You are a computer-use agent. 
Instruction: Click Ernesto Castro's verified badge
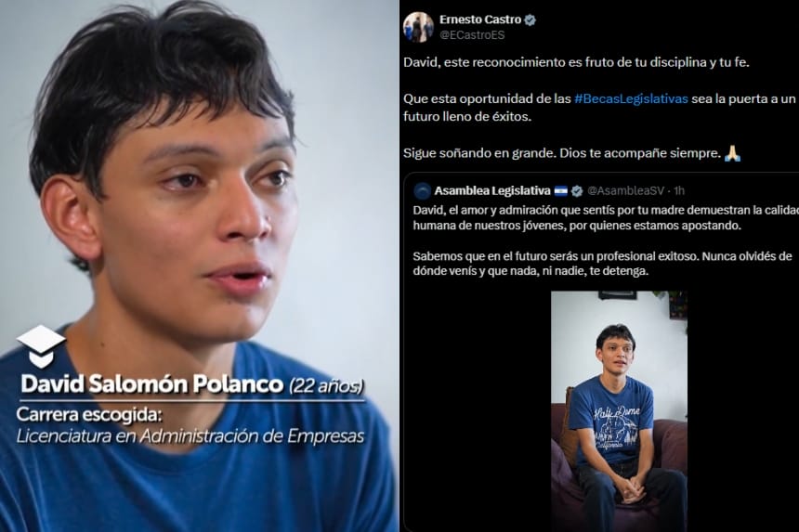(x=530, y=19)
